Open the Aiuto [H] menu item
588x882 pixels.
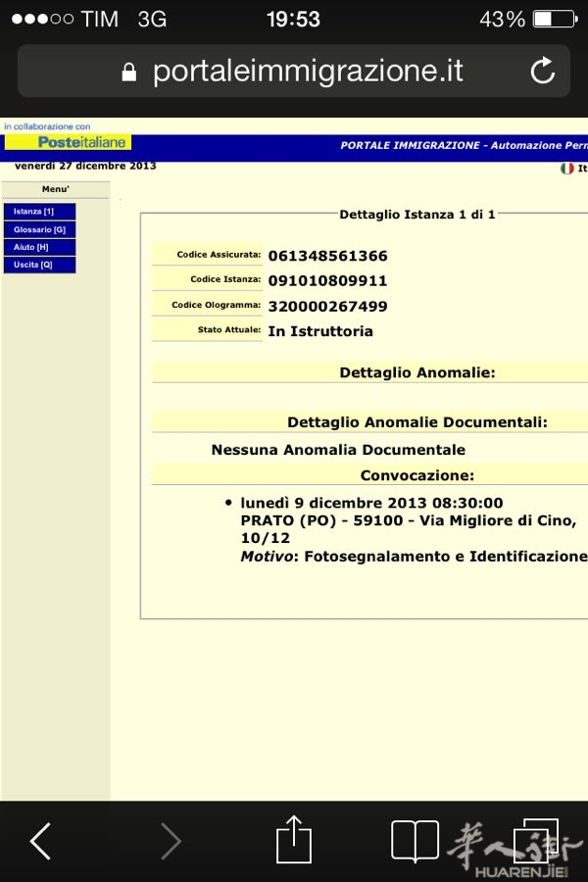39,247
